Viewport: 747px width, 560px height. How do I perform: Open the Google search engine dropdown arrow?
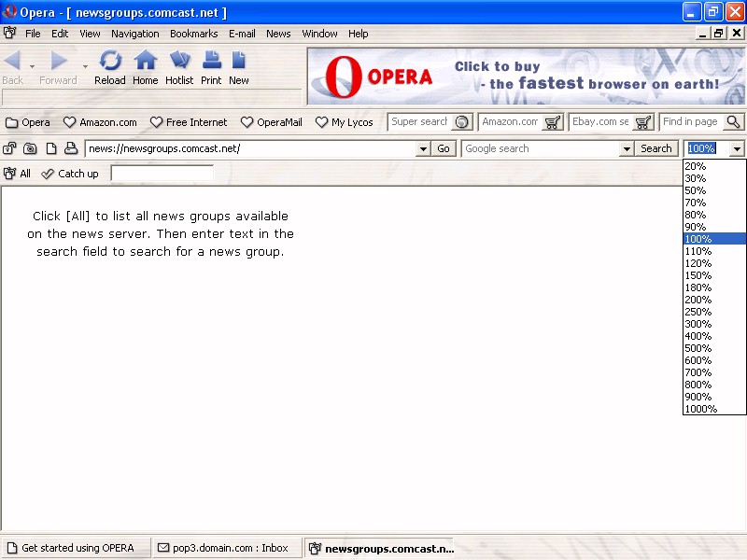pyautogui.click(x=627, y=148)
